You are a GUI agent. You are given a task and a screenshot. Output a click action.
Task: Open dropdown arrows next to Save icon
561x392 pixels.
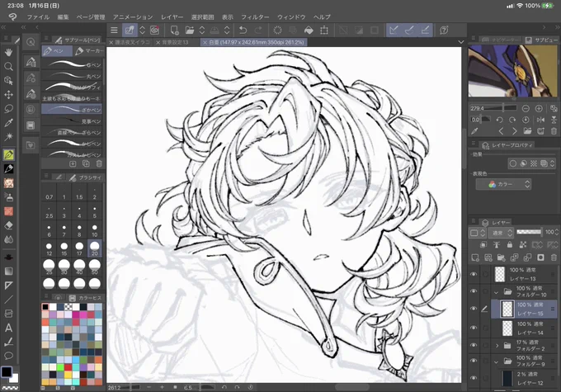tap(227, 30)
